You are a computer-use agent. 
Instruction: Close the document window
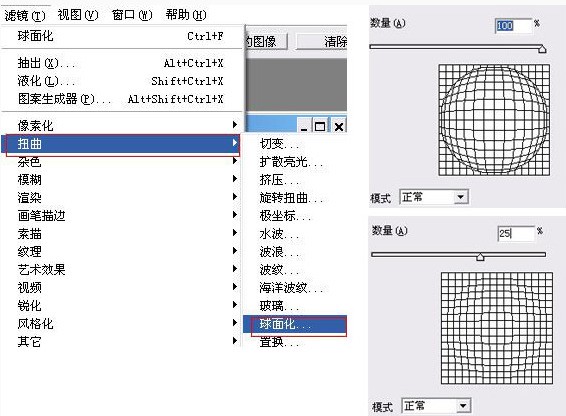[339, 126]
